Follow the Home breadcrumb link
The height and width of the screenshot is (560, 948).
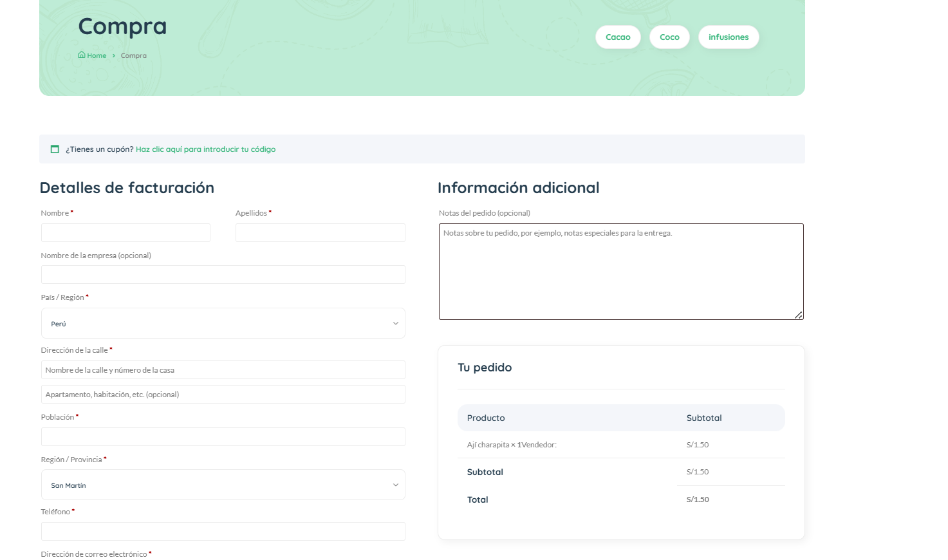click(x=97, y=56)
